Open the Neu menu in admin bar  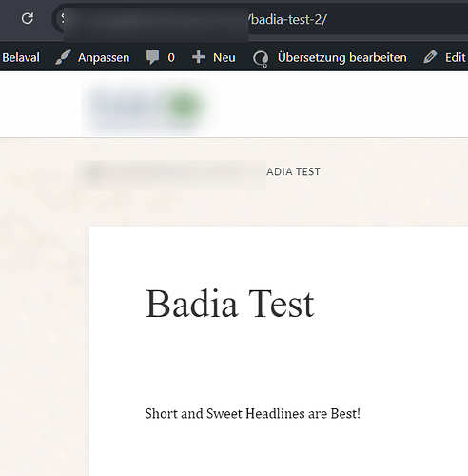(224, 58)
